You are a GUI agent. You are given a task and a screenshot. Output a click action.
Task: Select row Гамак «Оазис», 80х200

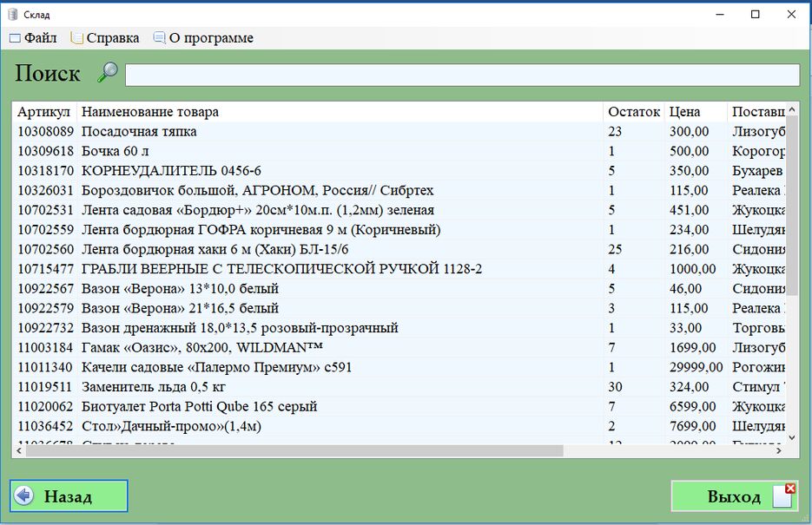click(399, 348)
